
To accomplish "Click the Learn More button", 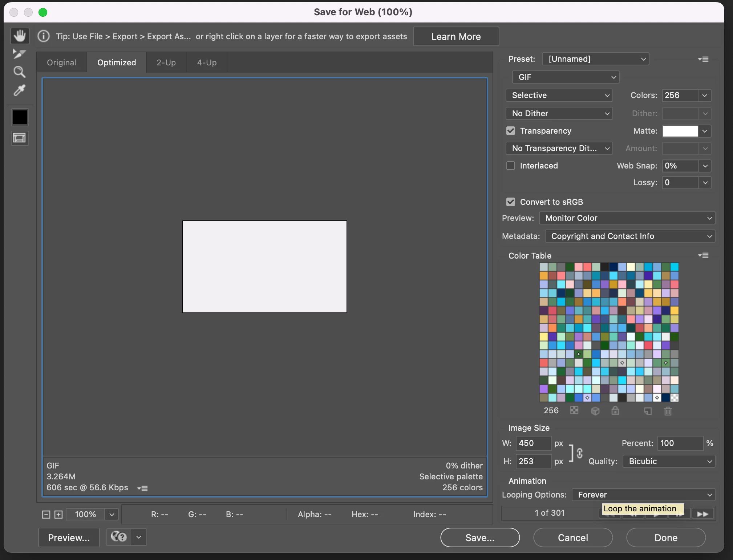I will [x=456, y=36].
